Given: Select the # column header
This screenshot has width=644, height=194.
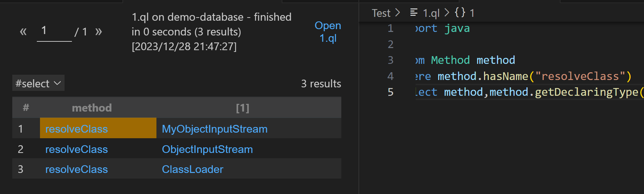Looking at the screenshot, I should tap(26, 108).
